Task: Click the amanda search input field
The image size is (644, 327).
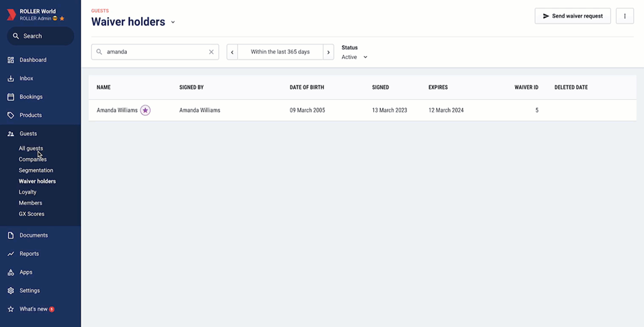Action: 155,52
